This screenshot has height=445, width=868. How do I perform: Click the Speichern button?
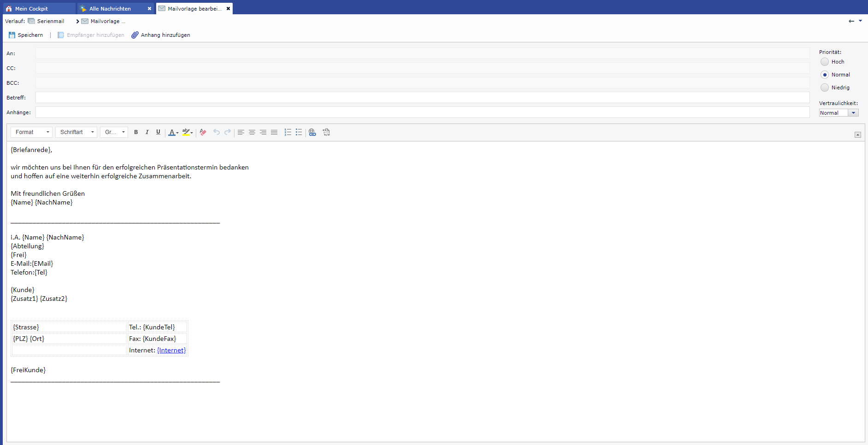tap(26, 35)
